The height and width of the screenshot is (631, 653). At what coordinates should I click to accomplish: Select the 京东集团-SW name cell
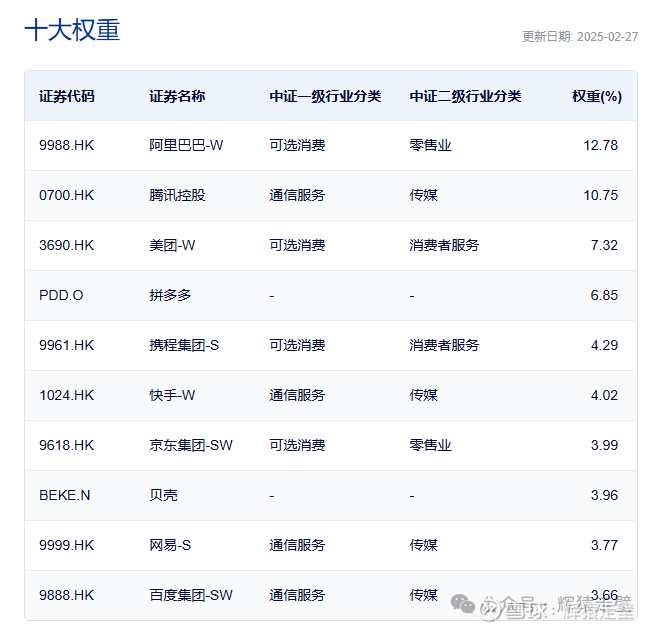pyautogui.click(x=191, y=445)
